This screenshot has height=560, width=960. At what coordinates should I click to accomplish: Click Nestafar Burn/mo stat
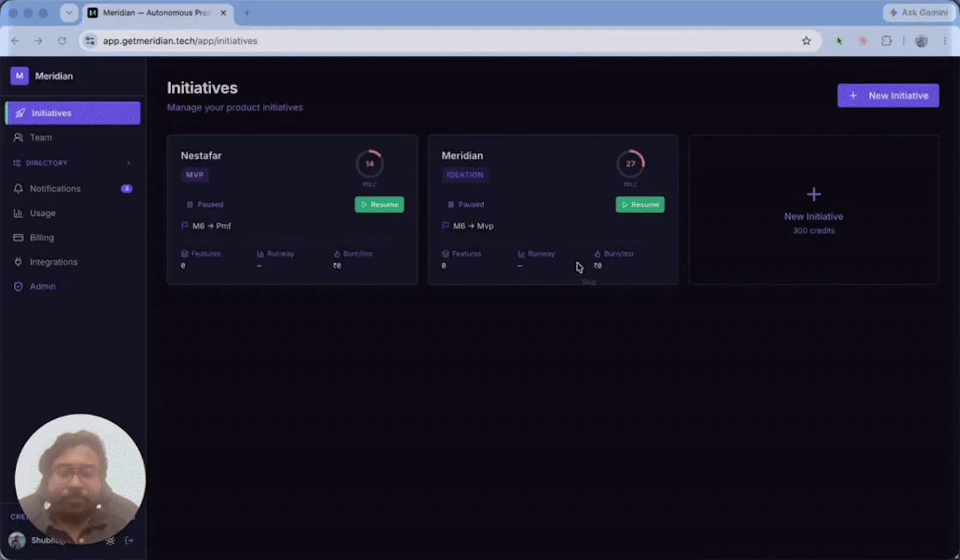tap(353, 260)
